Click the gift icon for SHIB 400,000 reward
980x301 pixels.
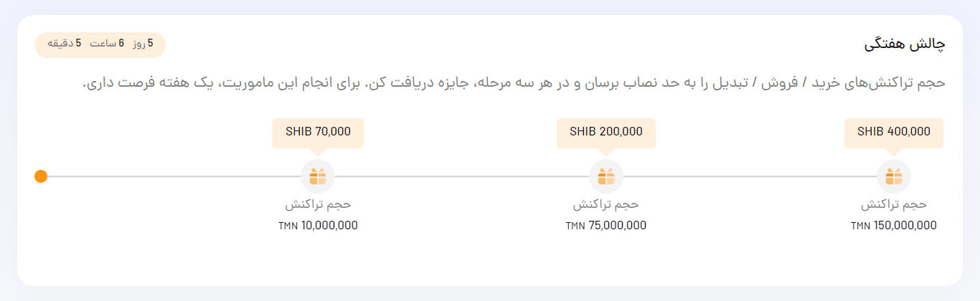894,176
